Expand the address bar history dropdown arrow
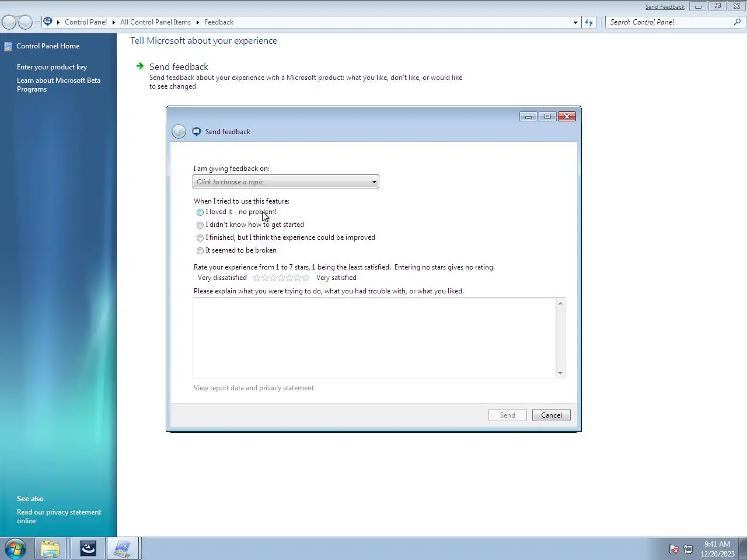Viewport: 747px width, 560px height. tap(575, 22)
